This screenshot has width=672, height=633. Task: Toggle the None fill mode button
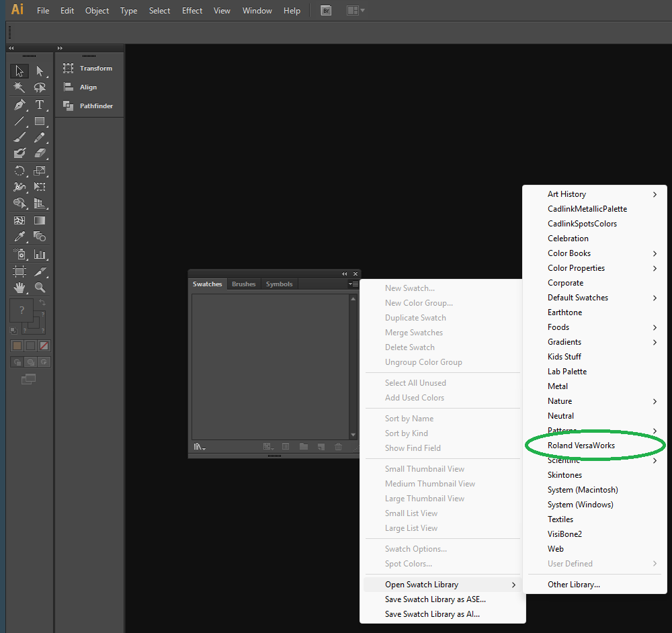[44, 345]
